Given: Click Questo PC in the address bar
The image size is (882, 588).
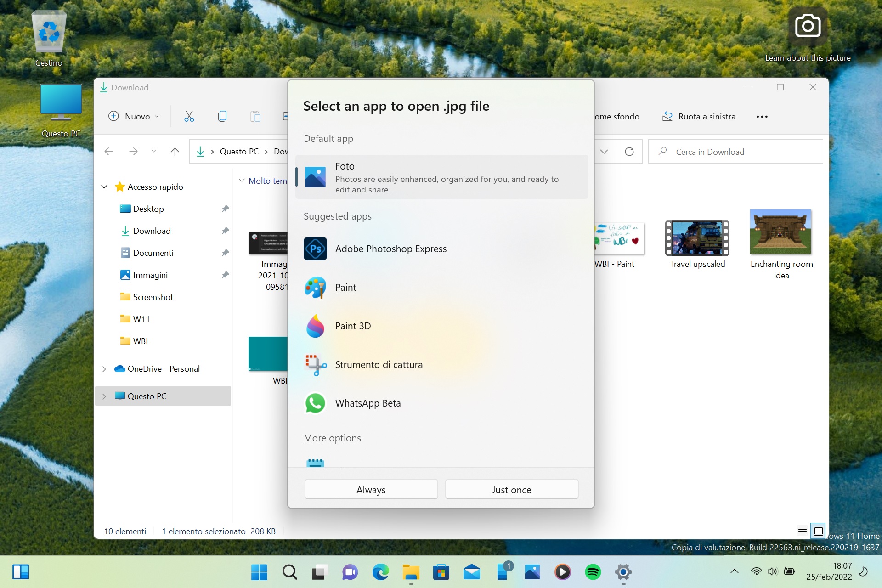Looking at the screenshot, I should pyautogui.click(x=239, y=151).
